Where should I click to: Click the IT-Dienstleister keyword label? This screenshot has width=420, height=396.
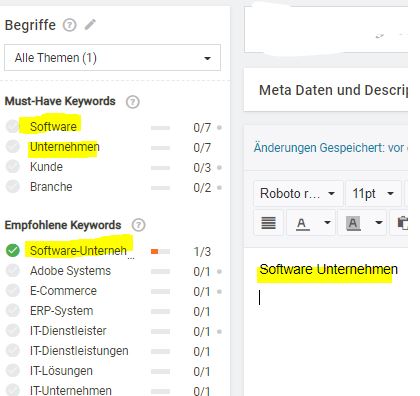(68, 331)
